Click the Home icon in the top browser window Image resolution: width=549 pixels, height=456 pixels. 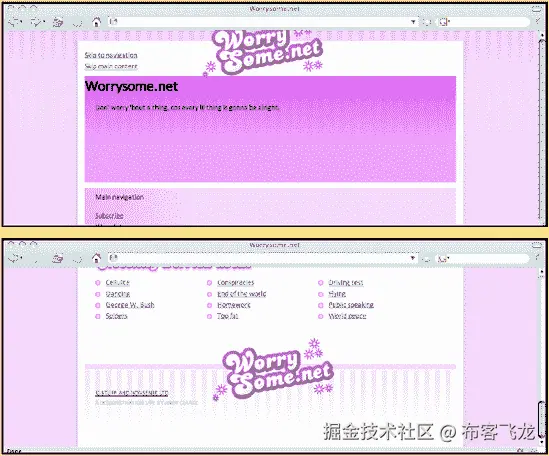(96, 22)
